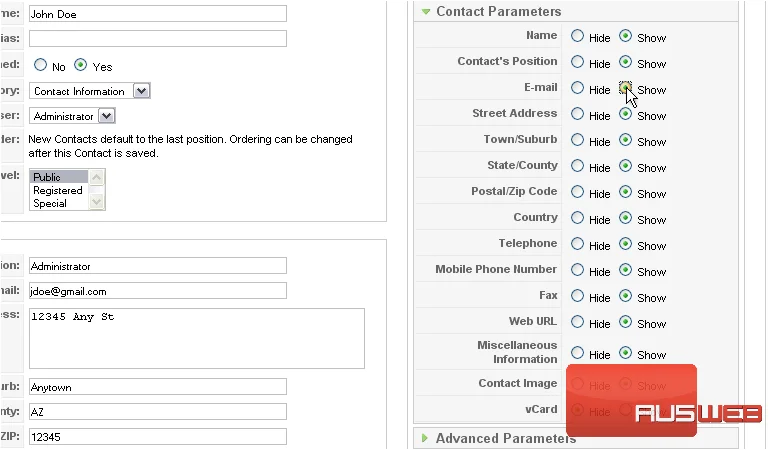Click the street address text area
Image resolution: width=776 pixels, height=450 pixels.
pos(197,339)
